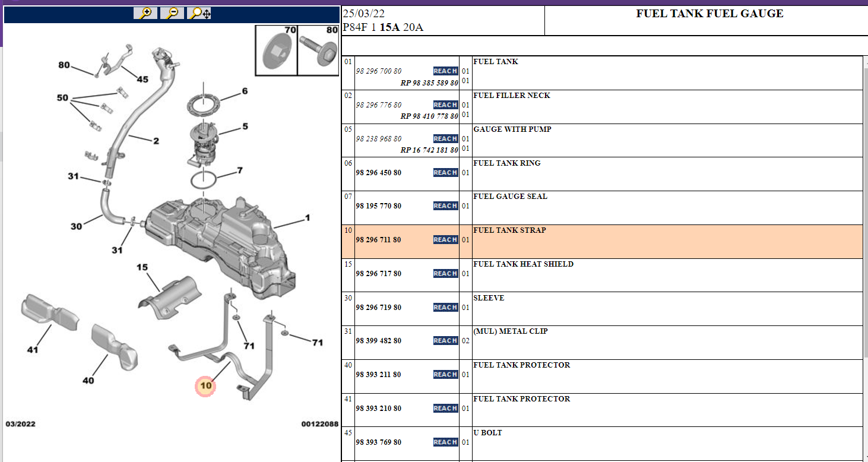Select the FUEL FILLER NECK part name
The image size is (868, 462).
coord(512,96)
